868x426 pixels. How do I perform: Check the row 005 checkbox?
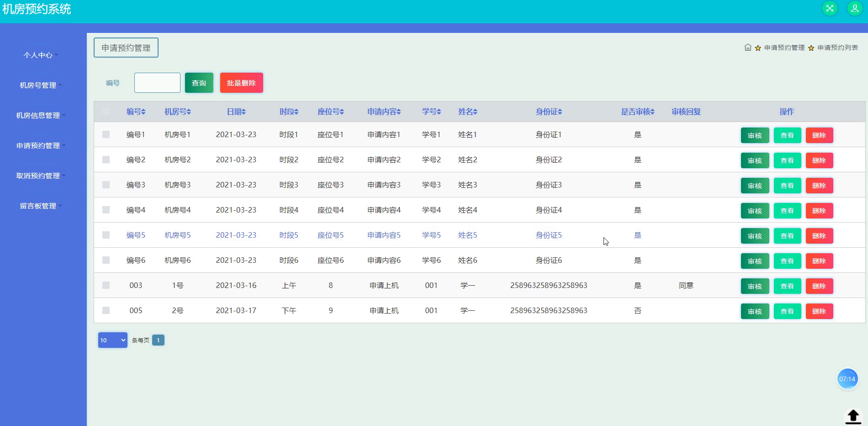tap(106, 310)
